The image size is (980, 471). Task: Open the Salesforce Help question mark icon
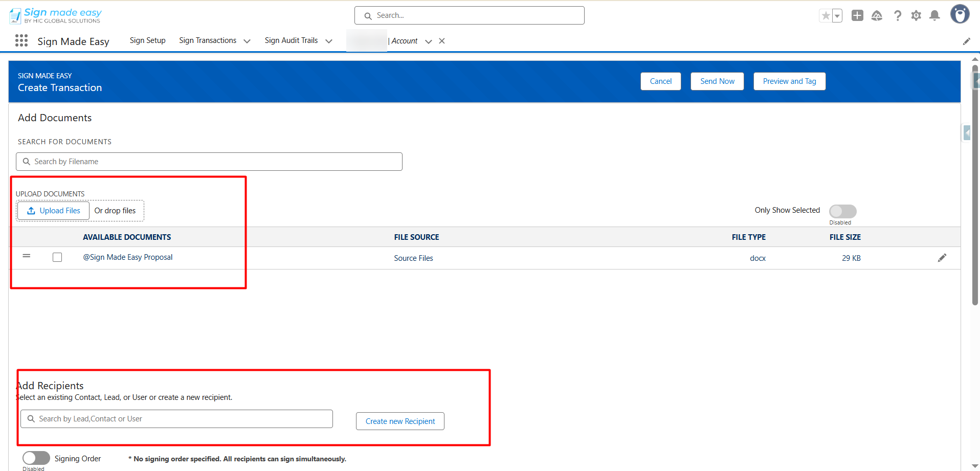[x=897, y=16]
